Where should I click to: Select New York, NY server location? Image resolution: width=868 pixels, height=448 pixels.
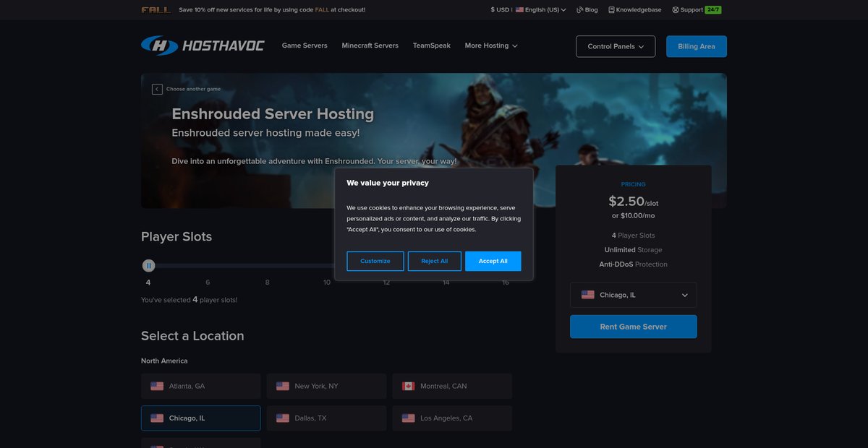[327, 386]
